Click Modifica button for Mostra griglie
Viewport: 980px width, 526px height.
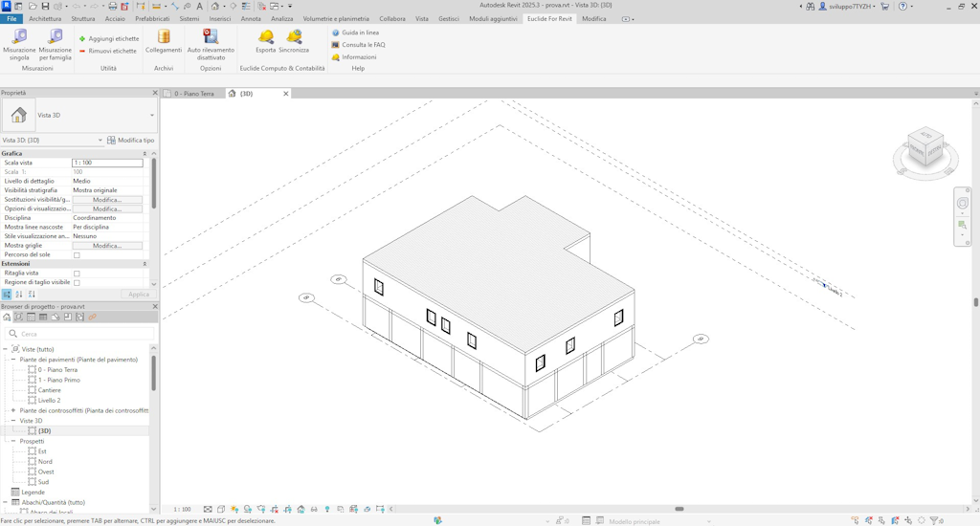[x=107, y=246]
